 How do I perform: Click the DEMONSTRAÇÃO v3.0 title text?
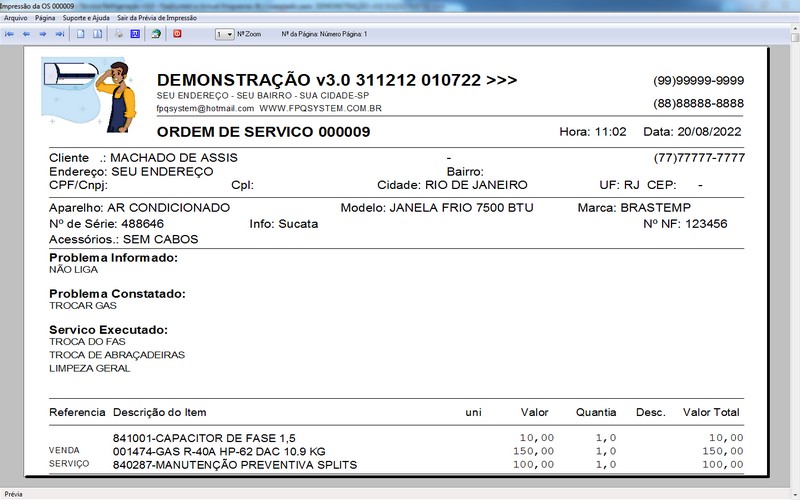click(337, 80)
